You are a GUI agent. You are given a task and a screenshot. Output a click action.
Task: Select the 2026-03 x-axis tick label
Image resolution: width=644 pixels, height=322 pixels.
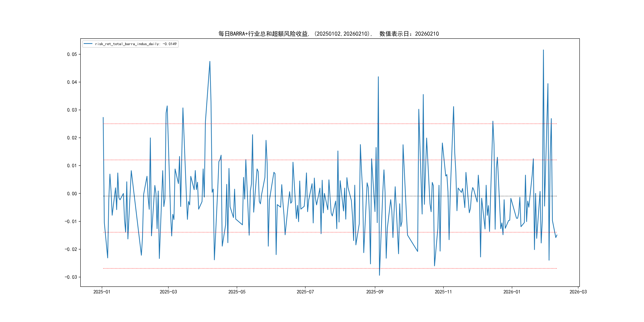click(578, 292)
